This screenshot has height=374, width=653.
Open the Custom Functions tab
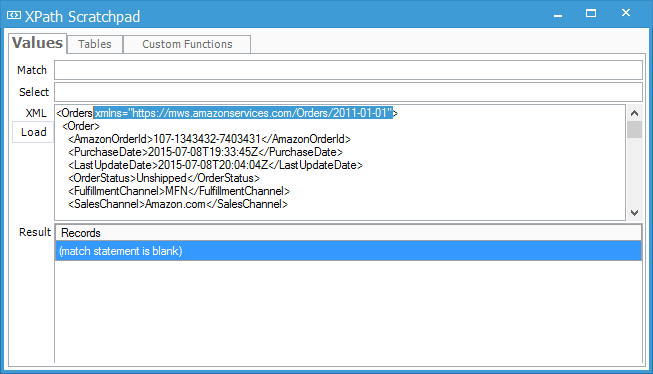187,44
